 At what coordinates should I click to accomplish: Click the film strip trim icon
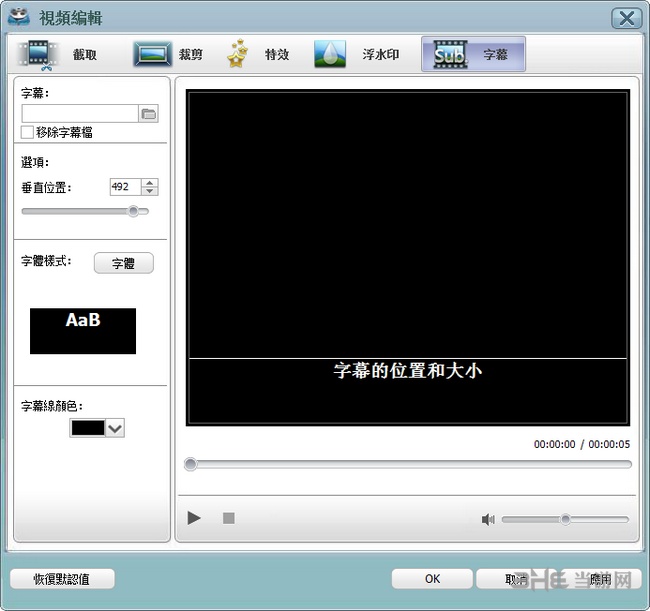click(x=37, y=55)
